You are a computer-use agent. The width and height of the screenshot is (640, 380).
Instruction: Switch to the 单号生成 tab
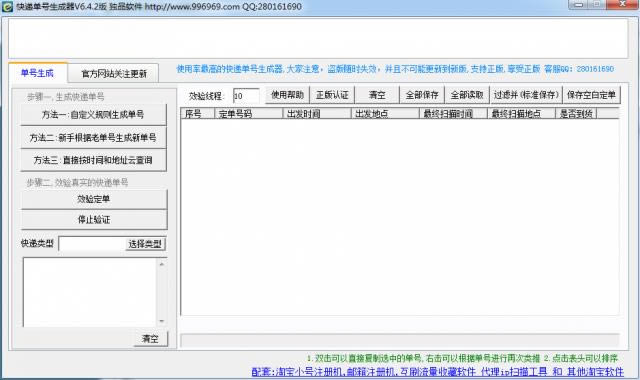pos(38,73)
